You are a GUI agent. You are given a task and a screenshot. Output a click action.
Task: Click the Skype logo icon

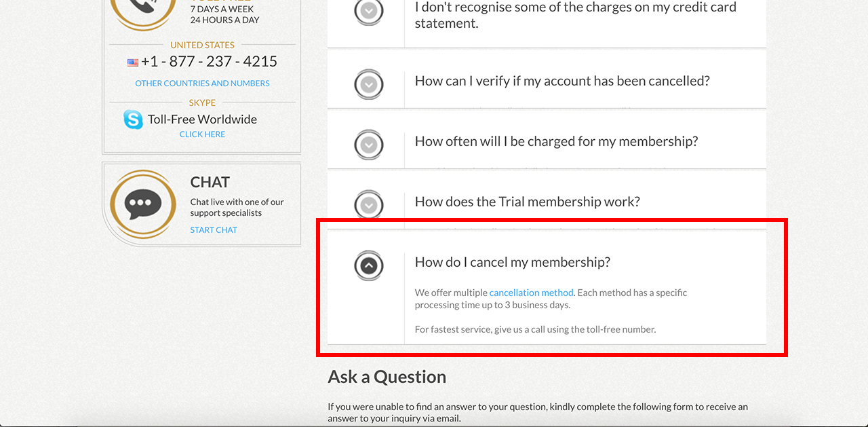pyautogui.click(x=133, y=119)
